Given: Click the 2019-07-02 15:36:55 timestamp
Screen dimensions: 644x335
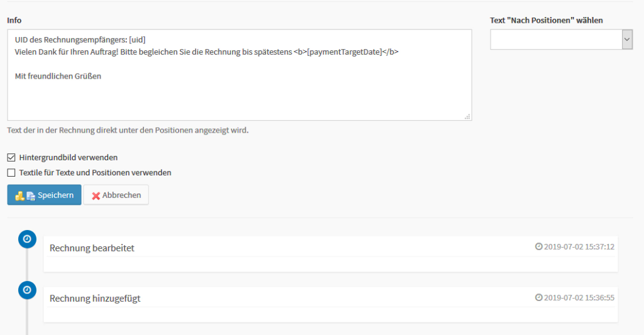Looking at the screenshot, I should [x=579, y=297].
